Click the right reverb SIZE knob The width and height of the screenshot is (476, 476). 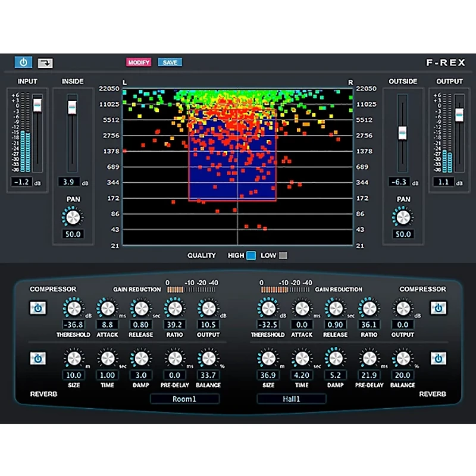click(x=268, y=358)
